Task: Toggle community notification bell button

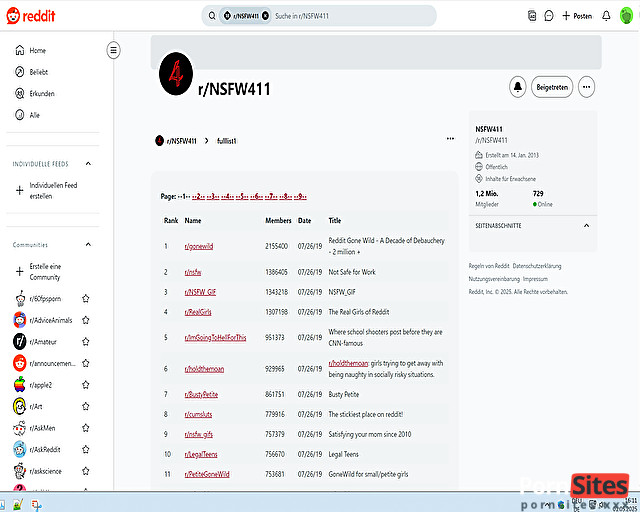Action: coord(518,87)
